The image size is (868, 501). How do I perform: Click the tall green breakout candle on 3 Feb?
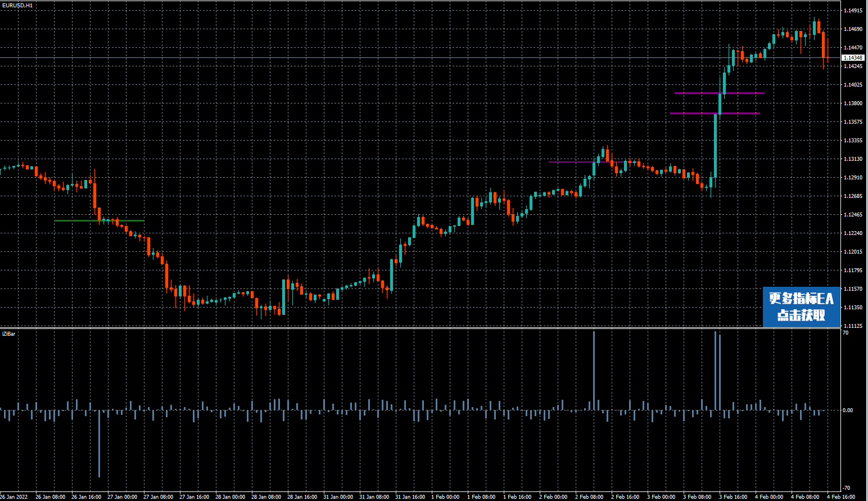tap(716, 146)
